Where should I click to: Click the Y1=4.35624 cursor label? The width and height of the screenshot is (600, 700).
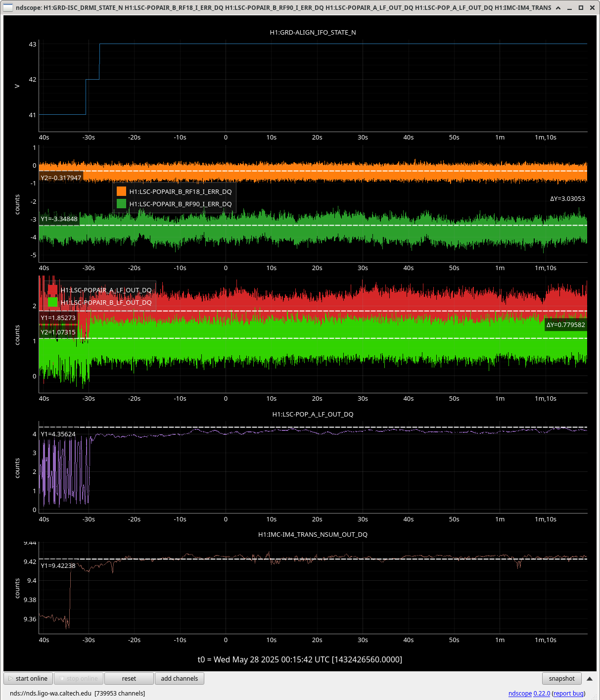point(58,434)
